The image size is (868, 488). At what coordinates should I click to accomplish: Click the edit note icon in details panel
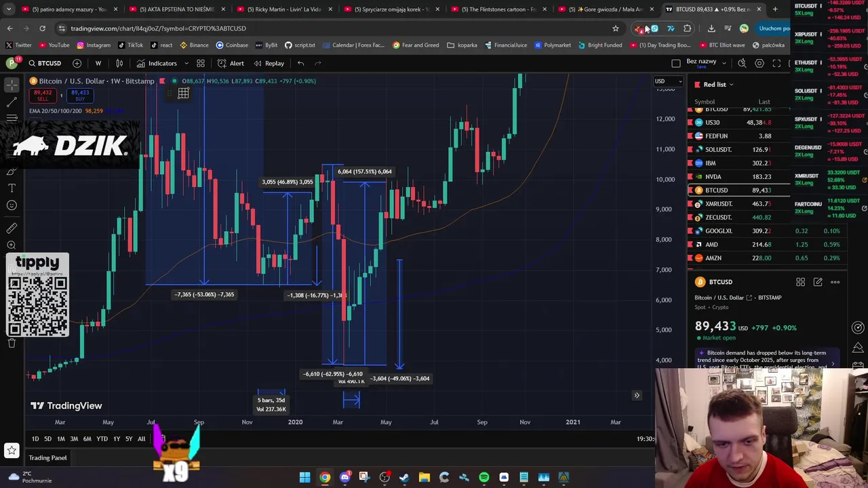coord(818,282)
